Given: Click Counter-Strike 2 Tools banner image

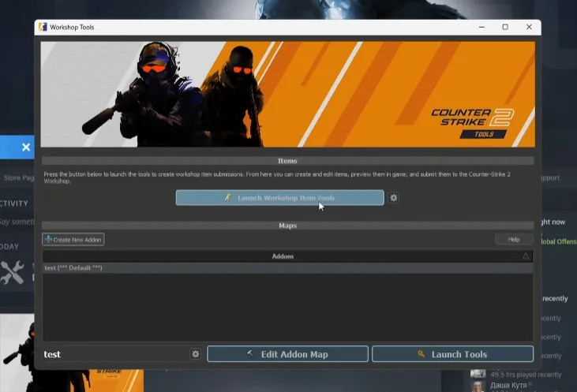Looking at the screenshot, I should click(x=287, y=95).
